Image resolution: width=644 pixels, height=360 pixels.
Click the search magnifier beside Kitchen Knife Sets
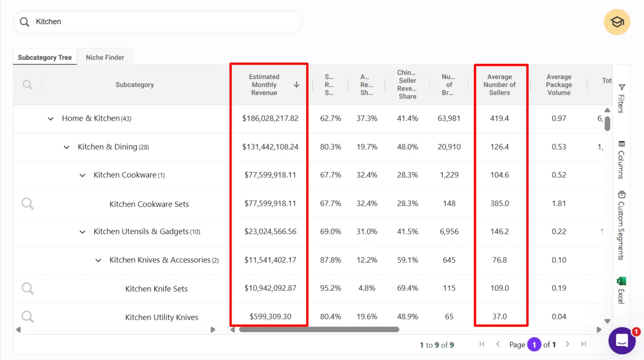click(27, 288)
